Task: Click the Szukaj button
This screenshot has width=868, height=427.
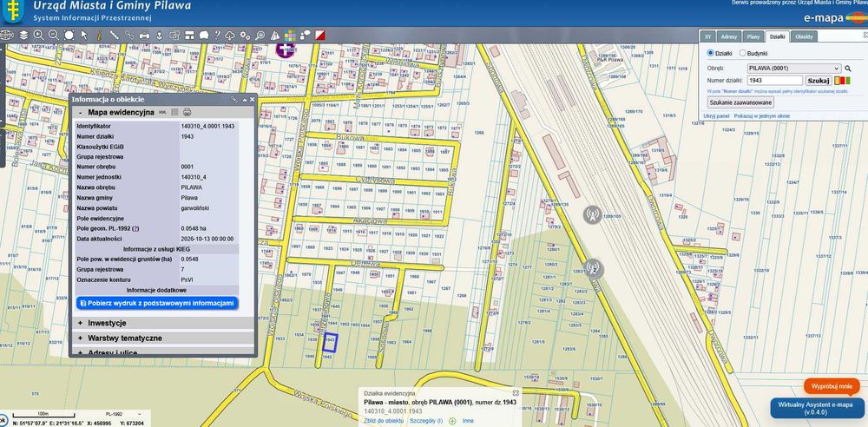Action: tap(819, 81)
